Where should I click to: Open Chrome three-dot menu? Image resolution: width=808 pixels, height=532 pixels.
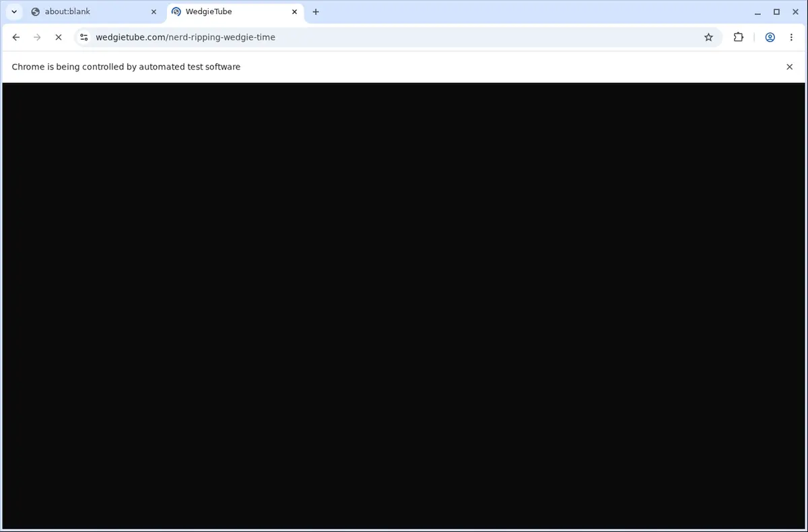coord(791,37)
